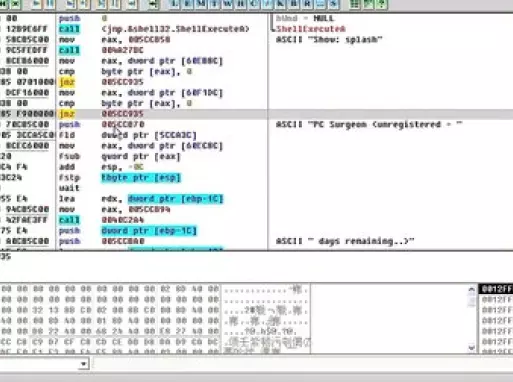513x382 pixels.
Task: Open Breakpoints window via B button
Action: [x=294, y=4]
